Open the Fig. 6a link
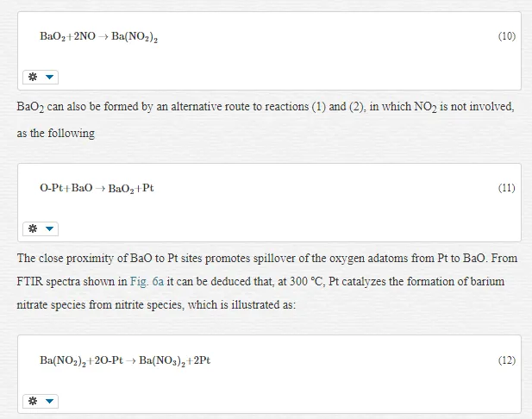The image size is (532, 419). point(147,282)
